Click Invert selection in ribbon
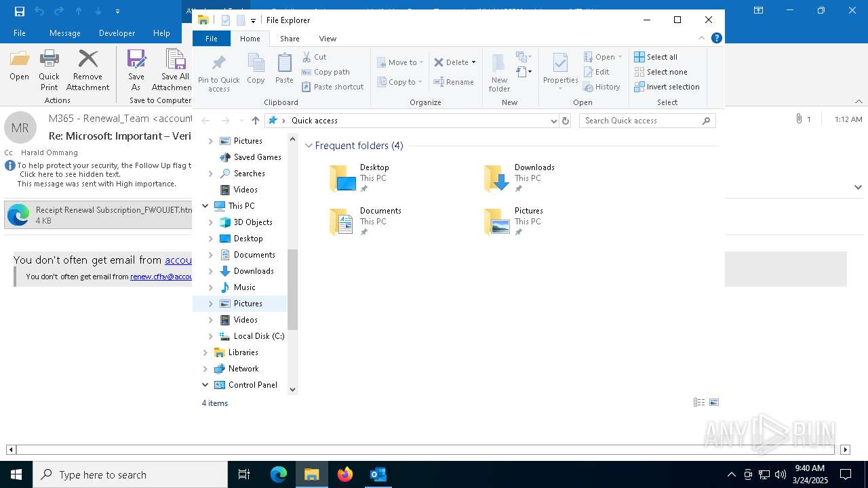 [667, 87]
